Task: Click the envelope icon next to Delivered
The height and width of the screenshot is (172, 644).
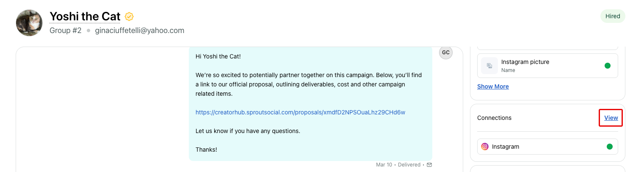Action: coord(429,165)
